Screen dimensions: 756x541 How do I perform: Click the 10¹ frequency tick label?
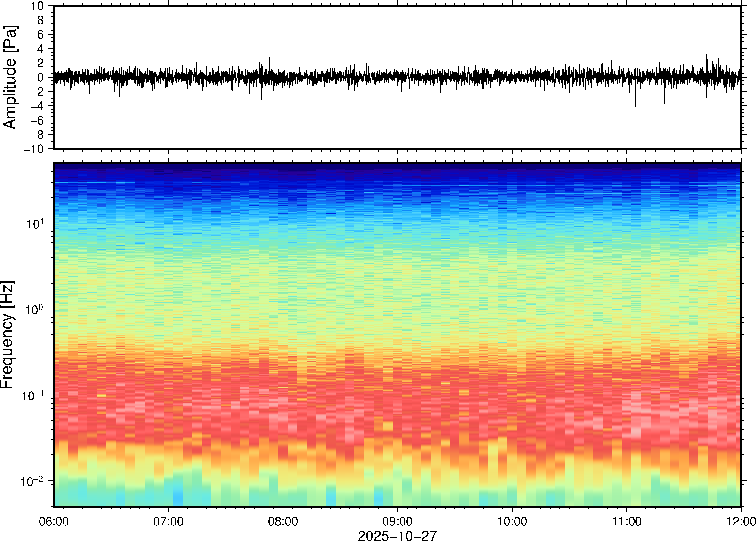[35, 223]
